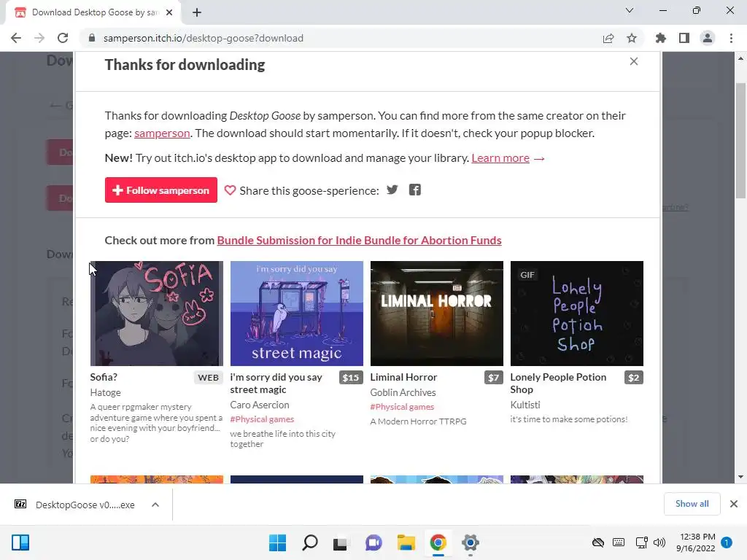The height and width of the screenshot is (560, 747).
Task: Open the tab search dropdown
Action: click(x=630, y=10)
